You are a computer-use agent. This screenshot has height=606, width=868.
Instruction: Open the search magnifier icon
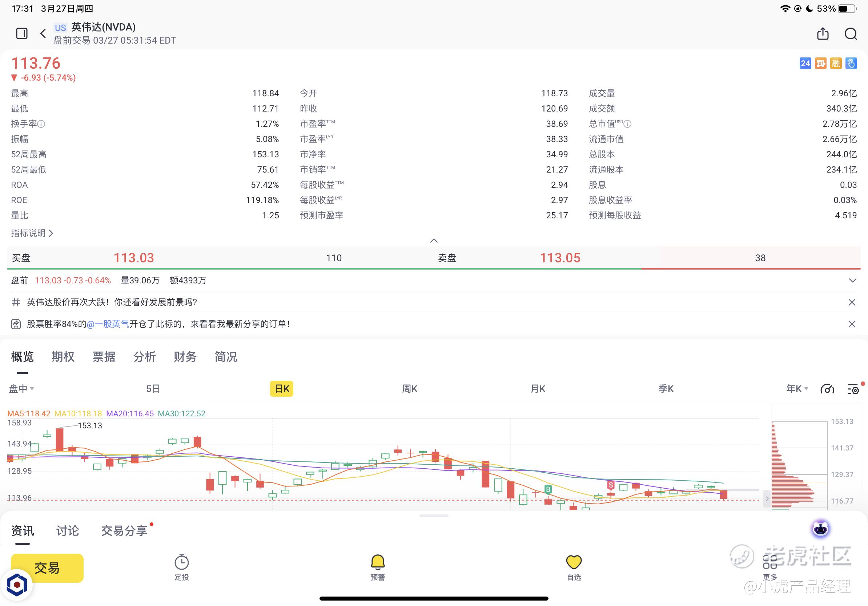click(x=851, y=34)
